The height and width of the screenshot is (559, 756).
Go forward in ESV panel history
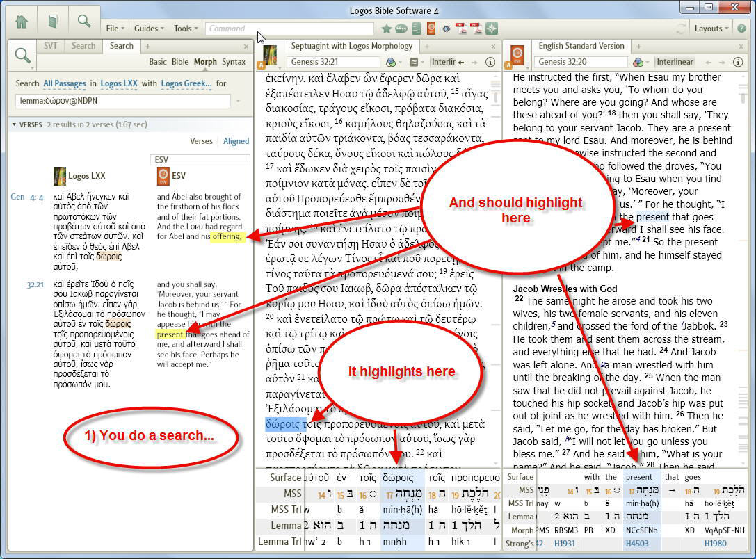(x=722, y=62)
